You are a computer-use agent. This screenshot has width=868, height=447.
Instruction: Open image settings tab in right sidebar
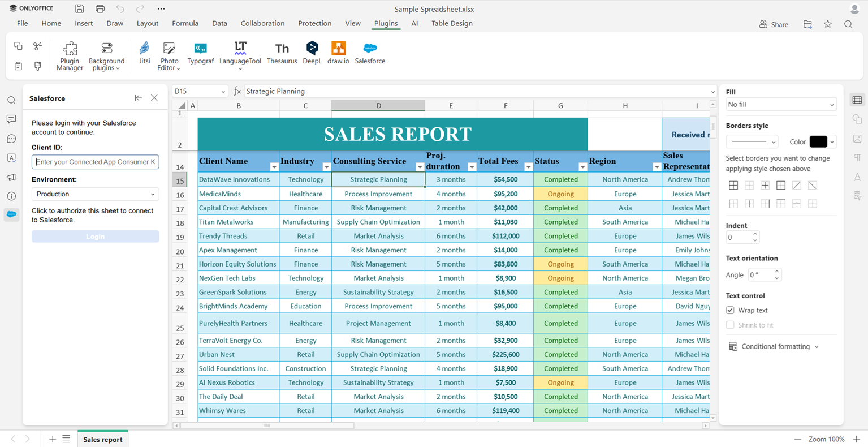[x=857, y=139]
